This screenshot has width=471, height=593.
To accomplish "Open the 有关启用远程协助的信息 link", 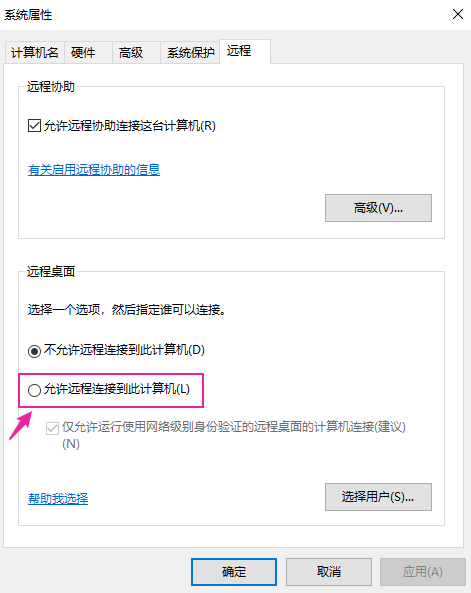I will (94, 169).
